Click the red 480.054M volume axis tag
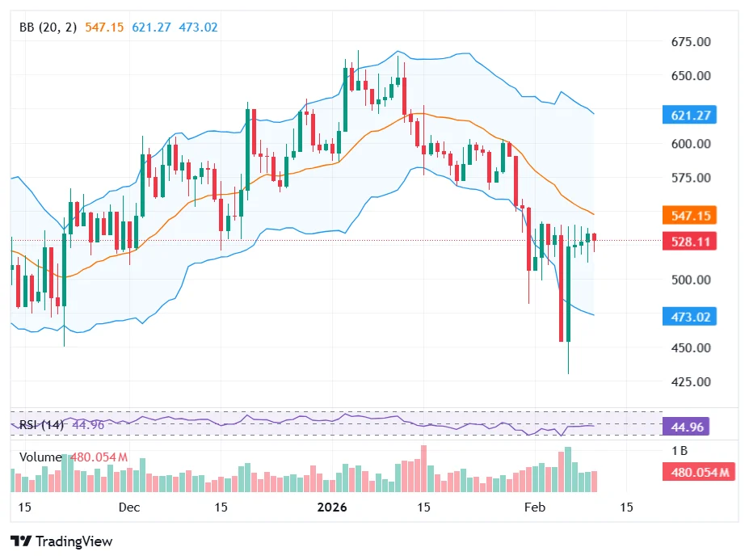Image resolution: width=749 pixels, height=560 pixels. tap(698, 473)
